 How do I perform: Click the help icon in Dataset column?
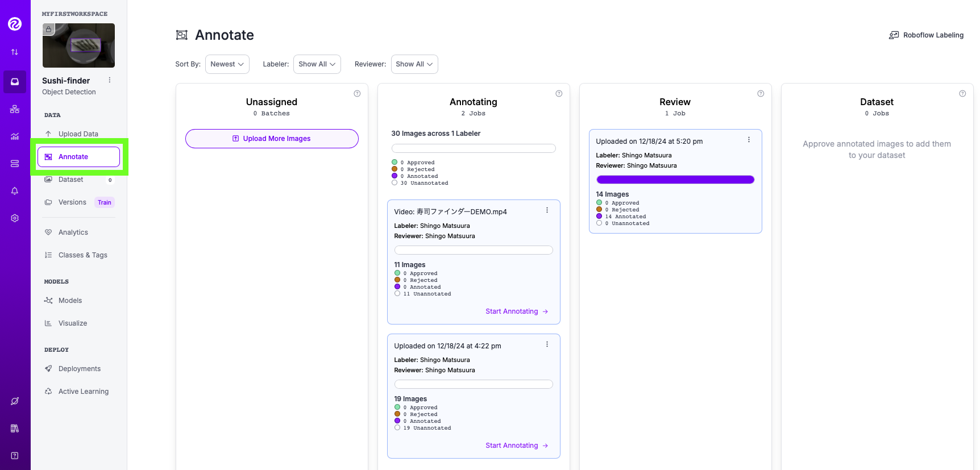(962, 94)
